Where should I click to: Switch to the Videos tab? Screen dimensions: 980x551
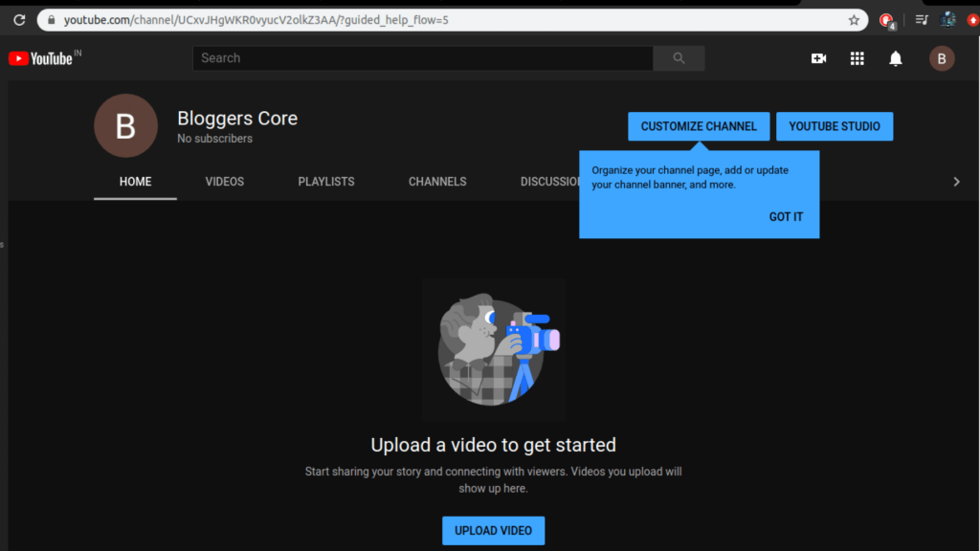click(x=224, y=182)
